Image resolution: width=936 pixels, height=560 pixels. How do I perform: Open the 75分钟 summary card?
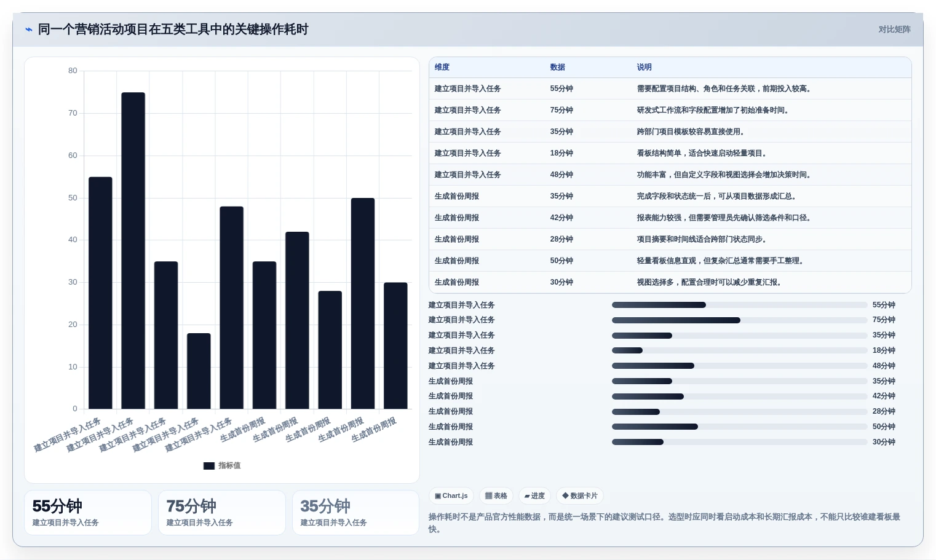point(222,513)
